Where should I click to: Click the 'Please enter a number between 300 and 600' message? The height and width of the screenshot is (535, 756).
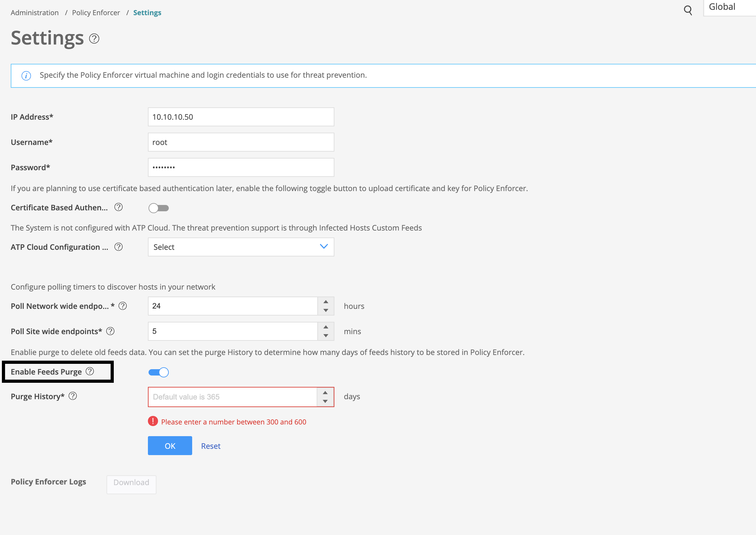coord(234,422)
